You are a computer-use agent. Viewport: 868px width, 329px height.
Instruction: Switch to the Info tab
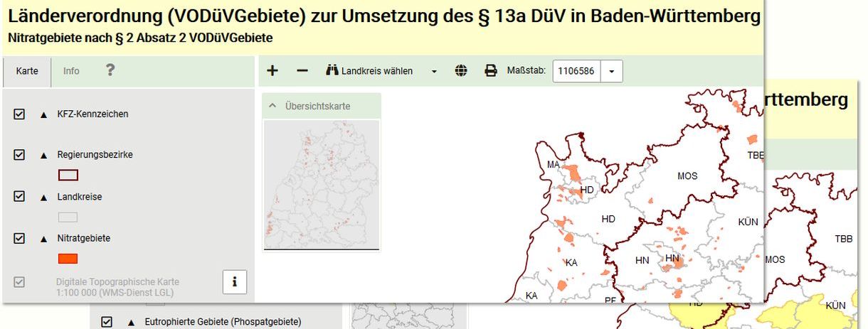tap(71, 71)
